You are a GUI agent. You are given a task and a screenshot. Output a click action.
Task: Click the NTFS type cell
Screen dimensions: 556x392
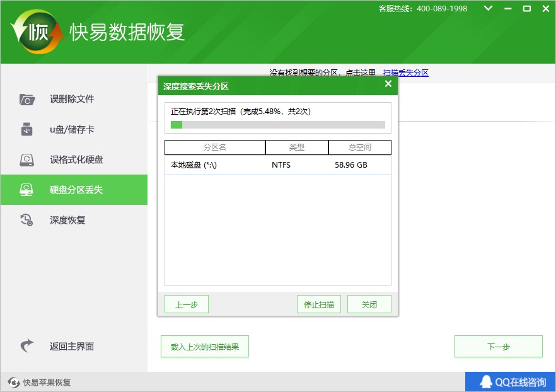pyautogui.click(x=281, y=165)
